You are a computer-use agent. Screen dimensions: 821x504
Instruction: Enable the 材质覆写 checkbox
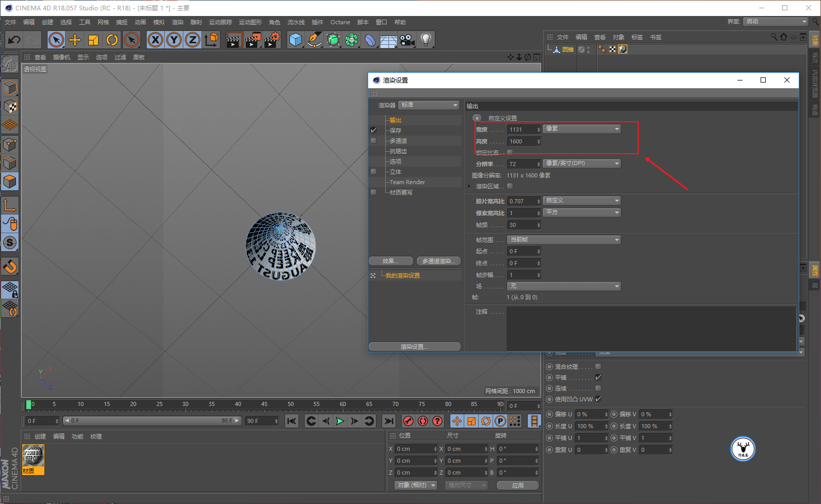click(374, 192)
